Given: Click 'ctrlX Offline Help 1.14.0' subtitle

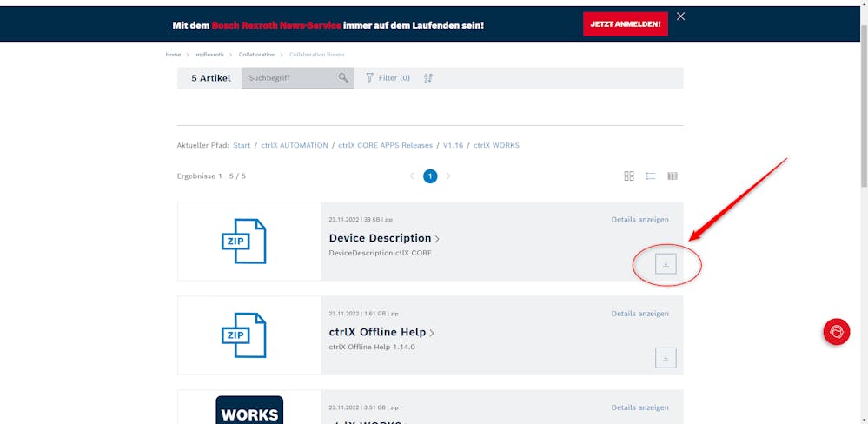Looking at the screenshot, I should tap(372, 347).
